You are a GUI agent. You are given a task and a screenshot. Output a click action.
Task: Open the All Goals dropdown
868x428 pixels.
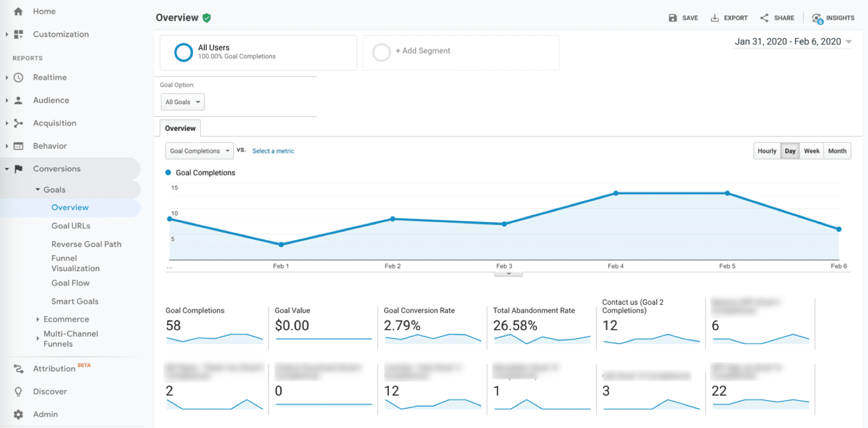[x=182, y=102]
